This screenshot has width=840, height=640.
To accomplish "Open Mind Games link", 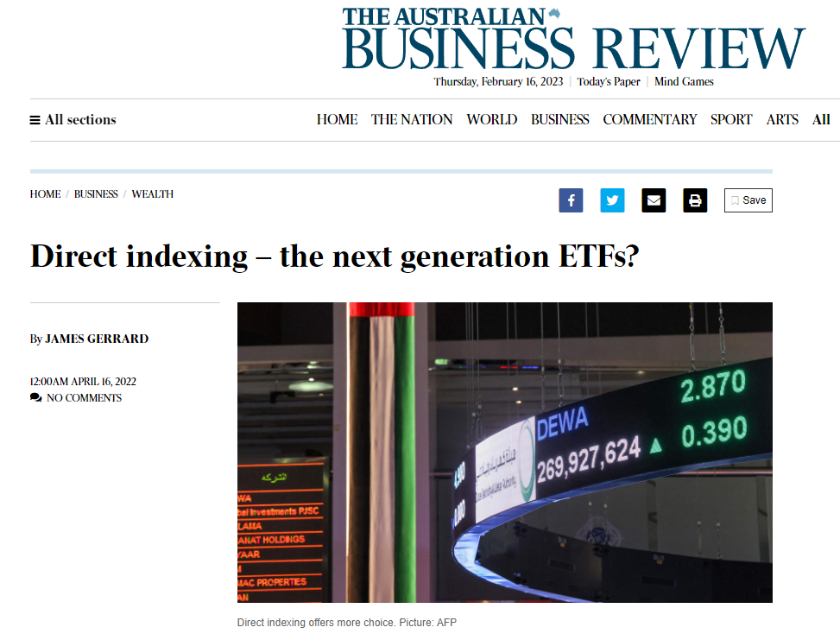I will click(684, 81).
